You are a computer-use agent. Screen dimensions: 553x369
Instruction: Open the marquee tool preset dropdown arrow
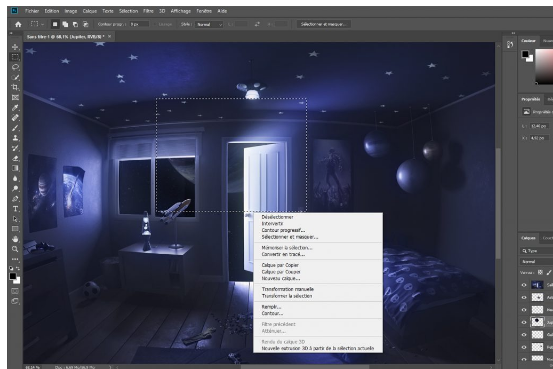pos(42,24)
